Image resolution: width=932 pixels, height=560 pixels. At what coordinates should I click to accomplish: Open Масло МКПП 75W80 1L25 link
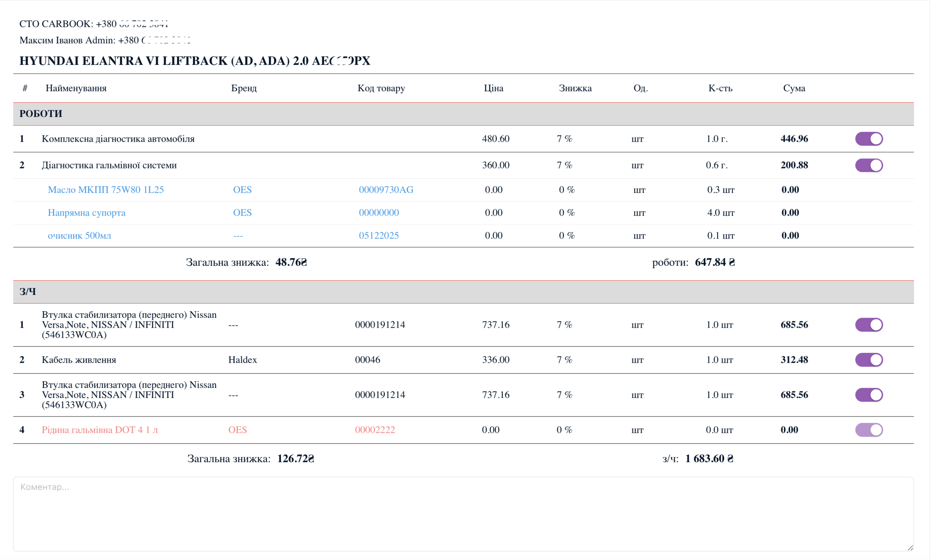tap(106, 189)
